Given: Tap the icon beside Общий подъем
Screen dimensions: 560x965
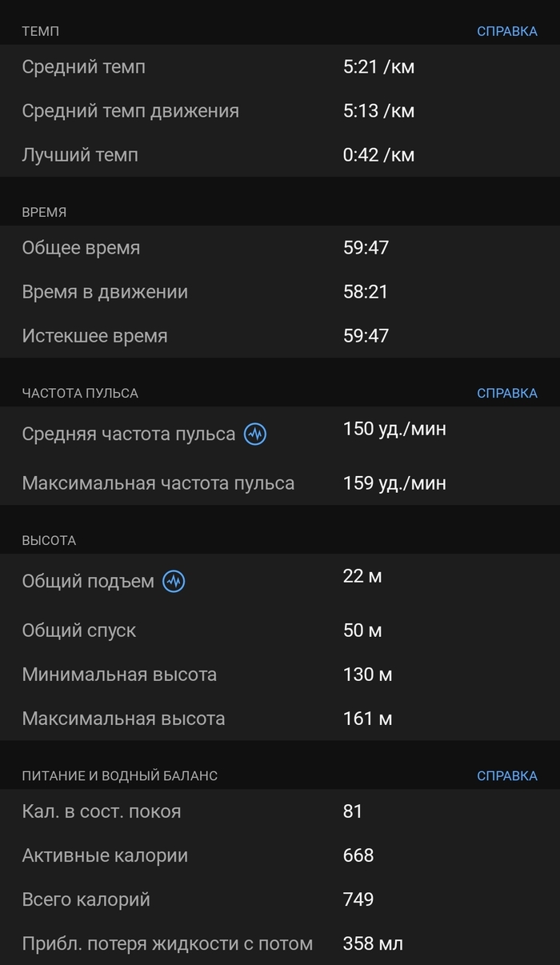Looking at the screenshot, I should coord(174,581).
